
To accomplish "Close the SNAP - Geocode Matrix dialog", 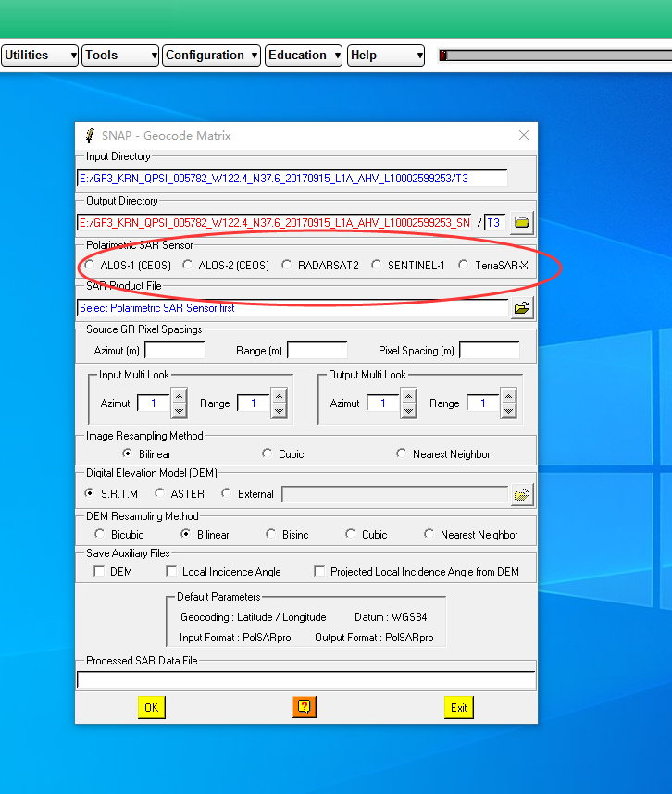I will (x=524, y=135).
